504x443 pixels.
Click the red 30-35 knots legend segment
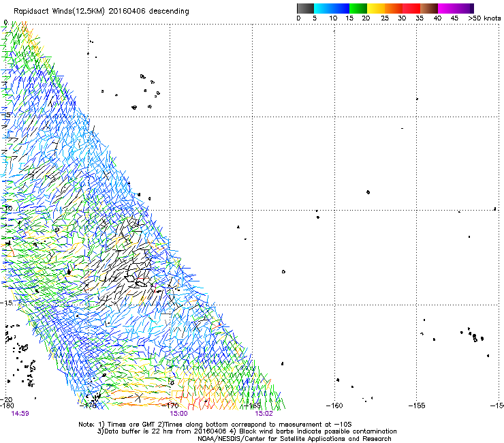(x=411, y=8)
